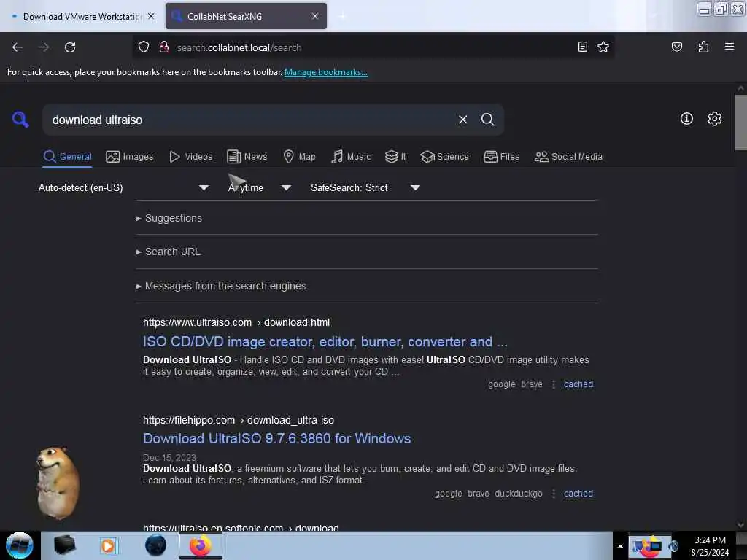
Task: Switch to News search category
Action: [x=247, y=157]
